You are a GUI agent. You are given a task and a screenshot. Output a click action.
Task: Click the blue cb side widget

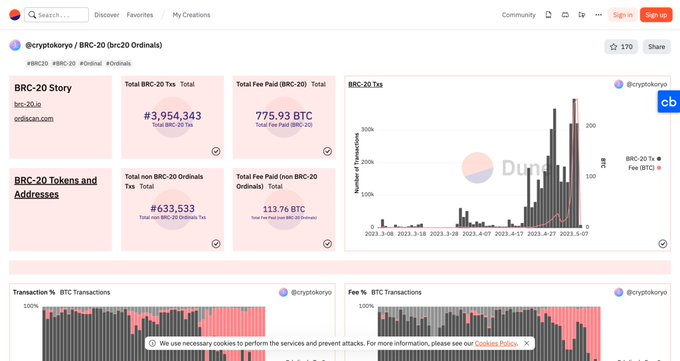click(x=668, y=102)
